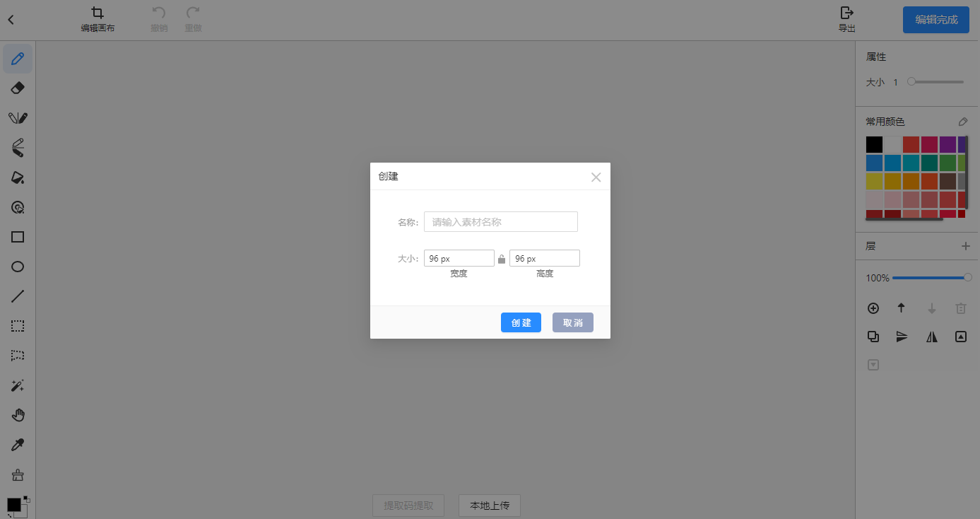Select the Magic Wand tool
Screen dimensions: 980x519
pyautogui.click(x=18, y=386)
